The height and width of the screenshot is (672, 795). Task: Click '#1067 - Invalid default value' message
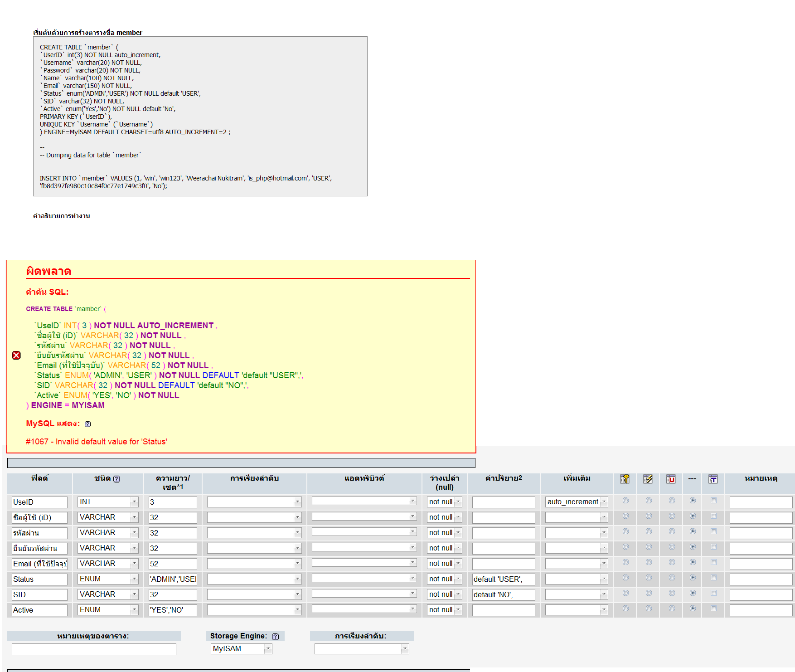(x=97, y=442)
